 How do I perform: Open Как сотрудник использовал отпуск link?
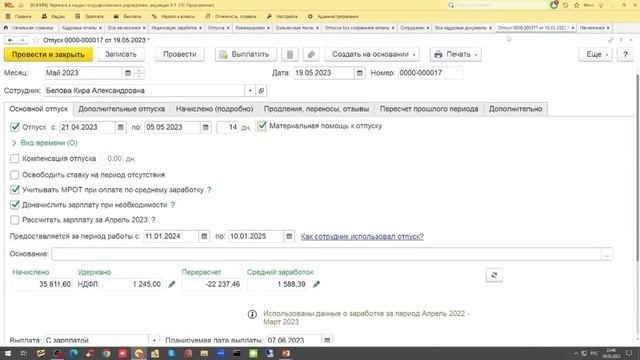click(362, 236)
